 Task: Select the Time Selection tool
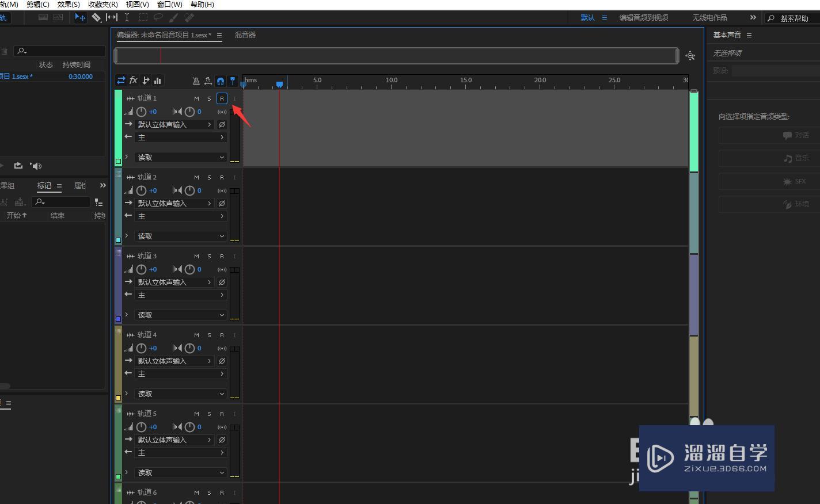tap(127, 18)
